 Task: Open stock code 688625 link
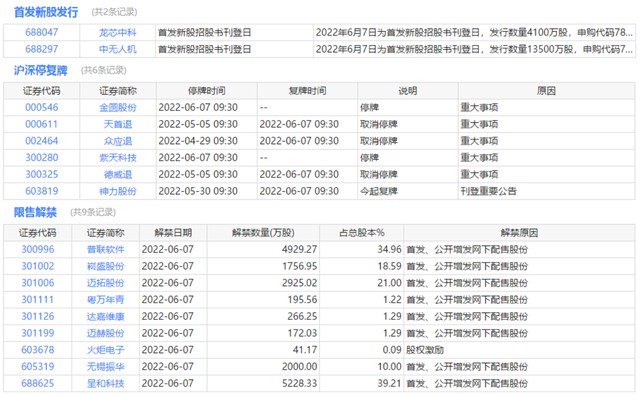(38, 383)
